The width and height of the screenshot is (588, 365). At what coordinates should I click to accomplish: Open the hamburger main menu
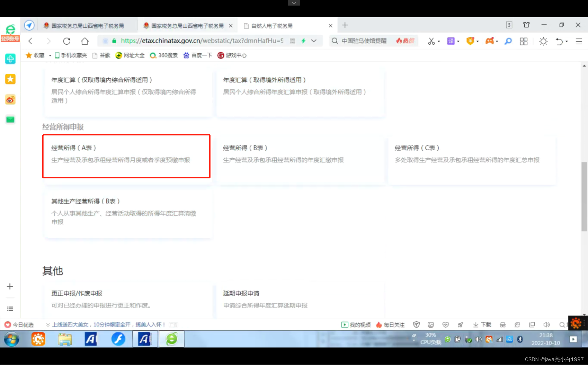click(x=579, y=41)
